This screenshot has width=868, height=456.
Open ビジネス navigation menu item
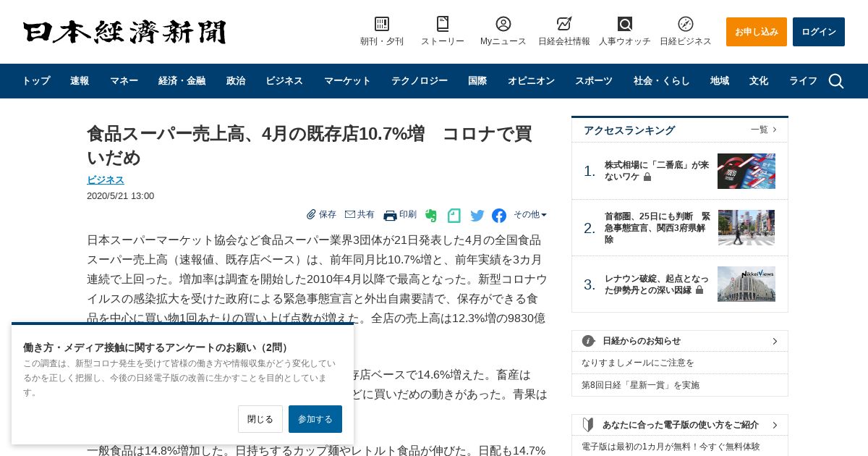[284, 81]
